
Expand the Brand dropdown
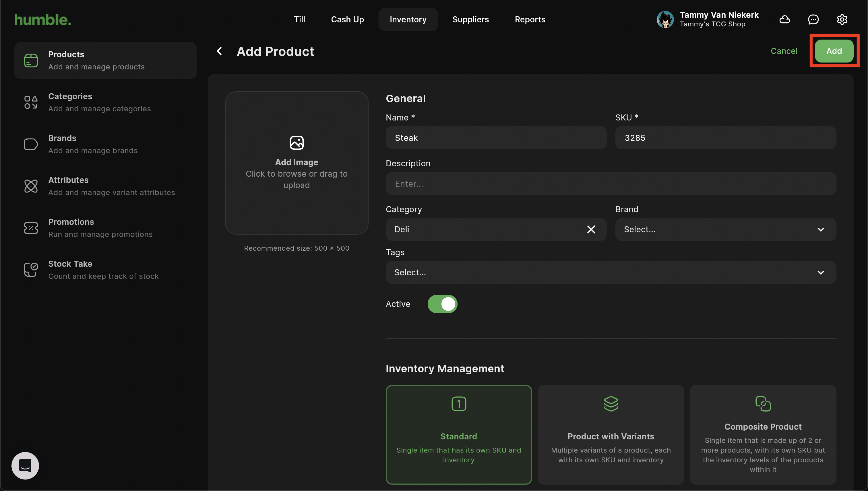(725, 229)
